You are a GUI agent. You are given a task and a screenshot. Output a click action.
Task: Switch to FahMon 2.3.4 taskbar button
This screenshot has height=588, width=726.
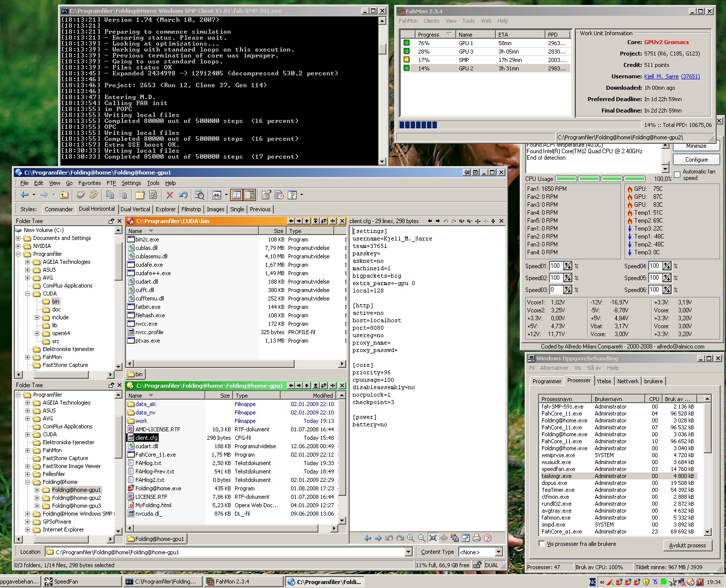(243, 582)
